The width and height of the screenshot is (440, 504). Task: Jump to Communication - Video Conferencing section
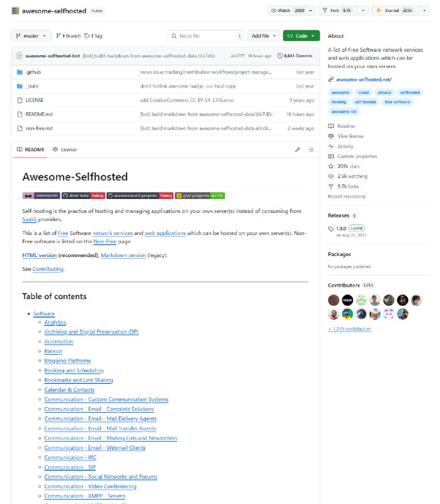90,486
